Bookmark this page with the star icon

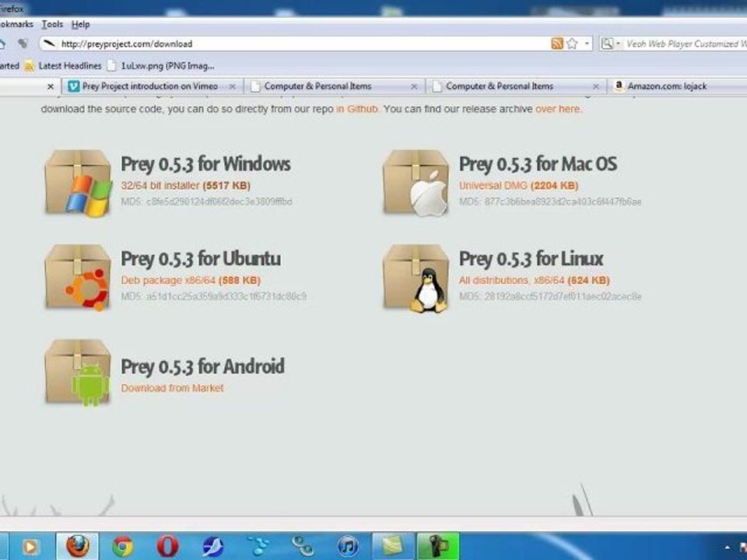(572, 44)
